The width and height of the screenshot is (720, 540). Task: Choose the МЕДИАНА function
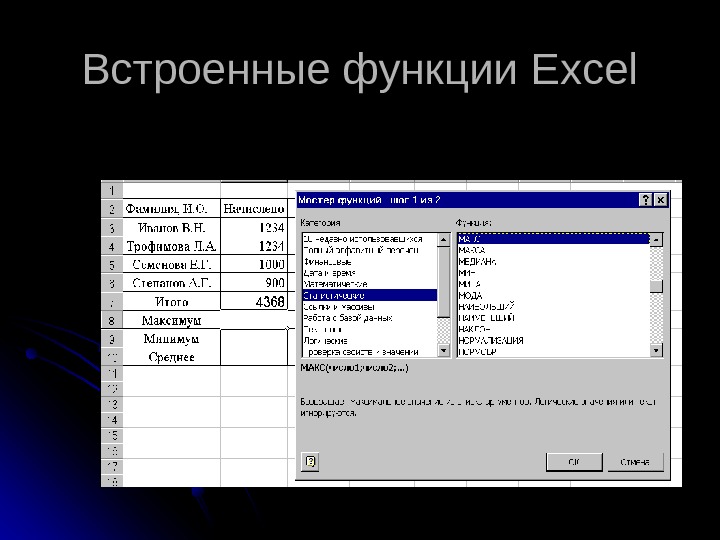(554, 262)
